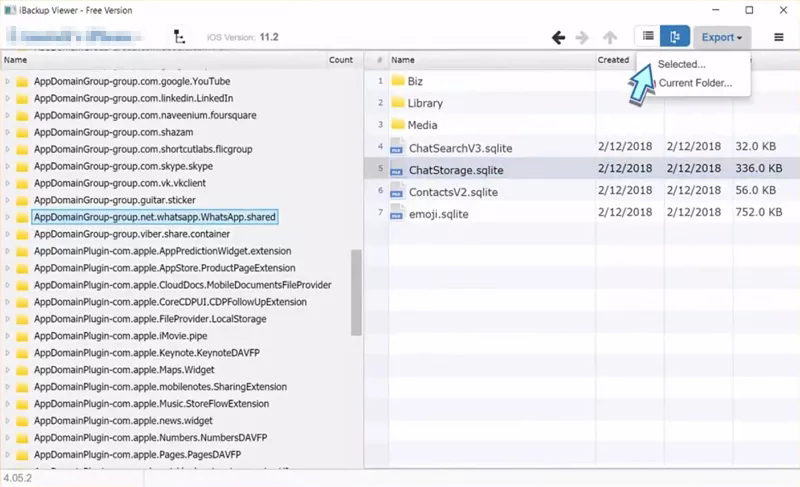Click folder icon of skype.skype
Viewport: 800px width, 487px height.
pyautogui.click(x=22, y=166)
